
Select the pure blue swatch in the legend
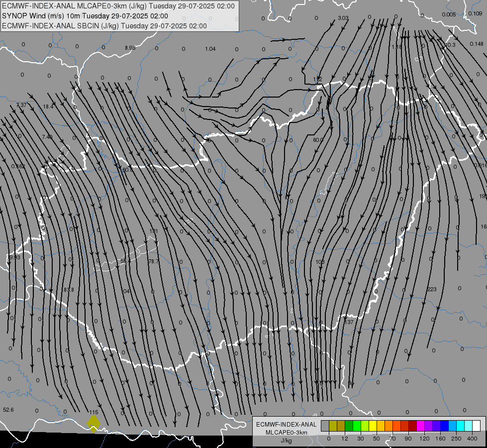tap(444, 426)
